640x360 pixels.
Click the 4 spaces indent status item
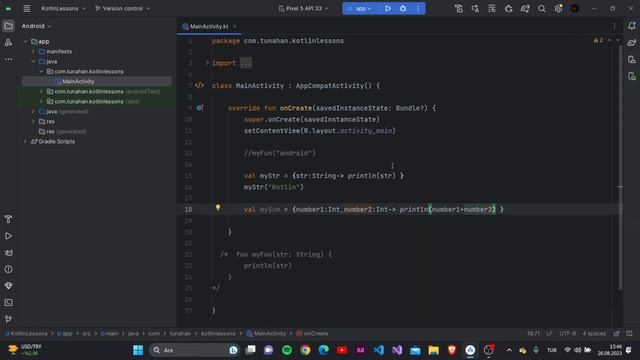[594, 333]
